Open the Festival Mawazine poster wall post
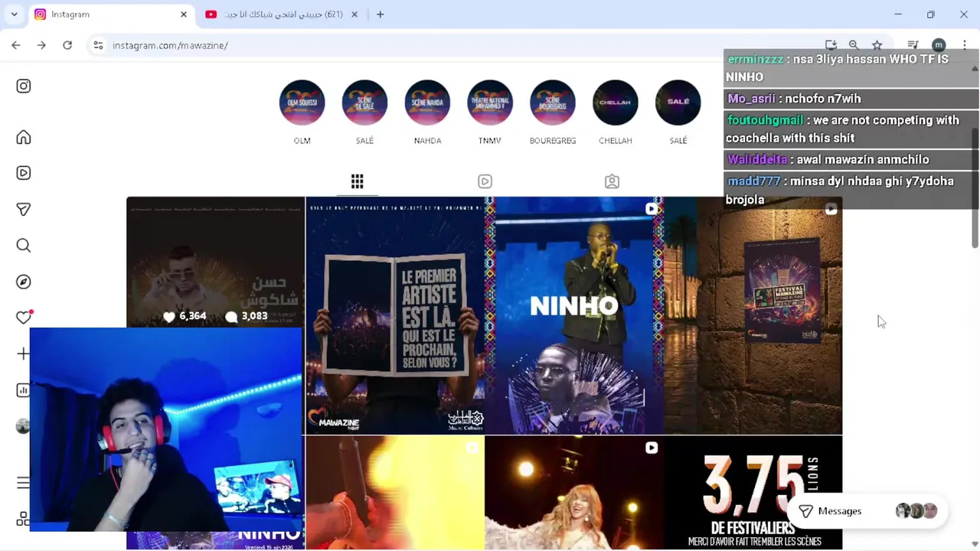The width and height of the screenshot is (980, 551). 753,315
